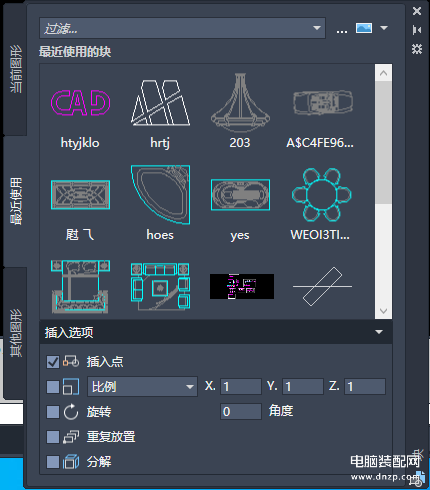The width and height of the screenshot is (430, 490).
Task: Switch to the 当前图形 tab
Action: pyautogui.click(x=15, y=69)
